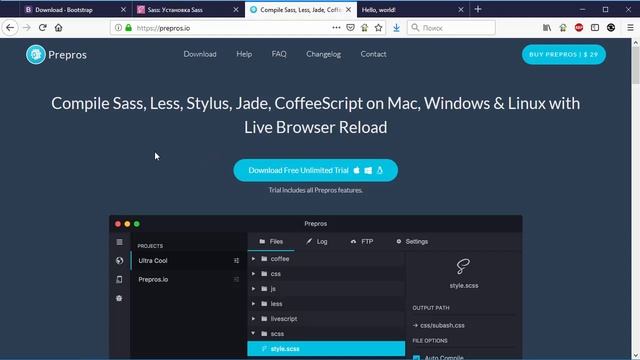Open the FTP tab in Prepros app
640x360 pixels.
[362, 242]
